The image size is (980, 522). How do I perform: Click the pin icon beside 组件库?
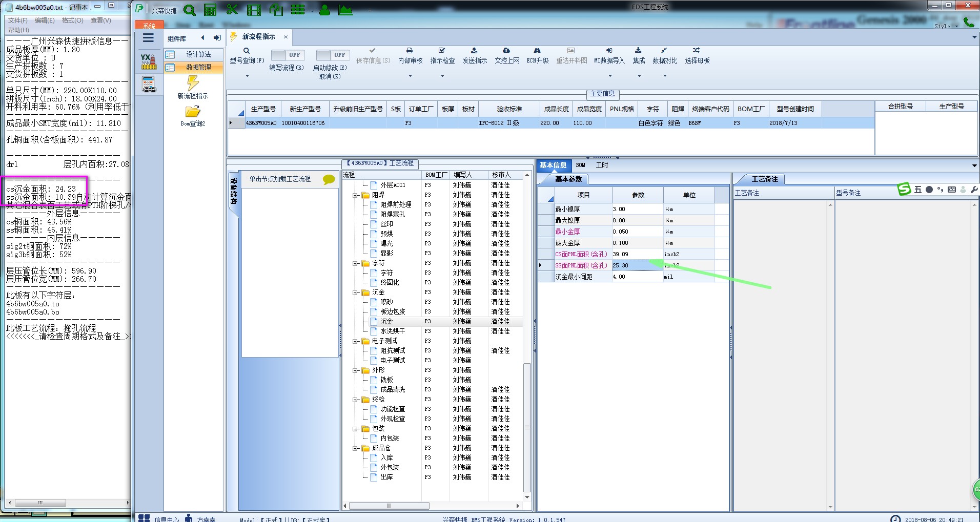217,38
